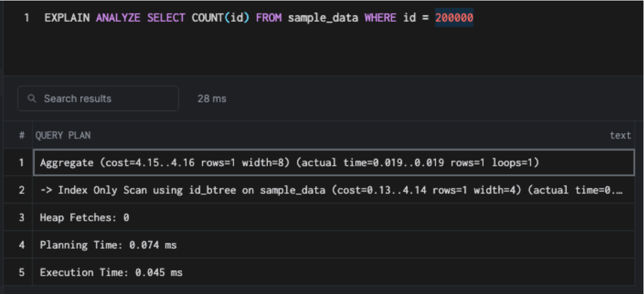The width and height of the screenshot is (644, 294).
Task: Click the ANALYZE keyword in the editor
Action: [x=118, y=18]
